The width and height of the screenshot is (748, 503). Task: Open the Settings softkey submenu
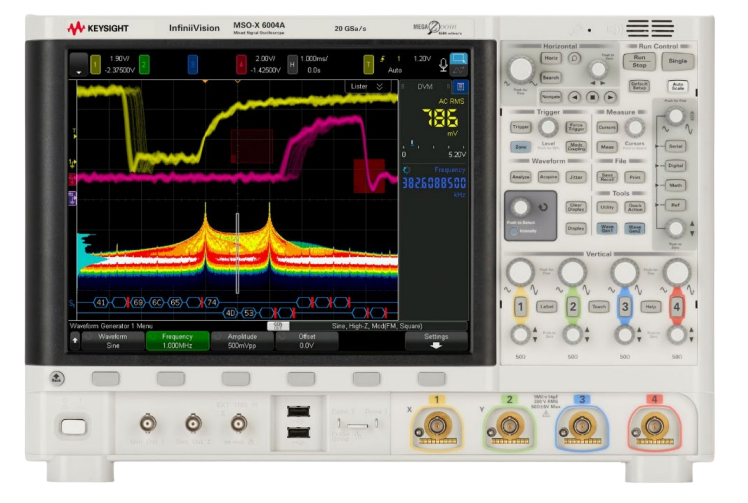[x=436, y=341]
